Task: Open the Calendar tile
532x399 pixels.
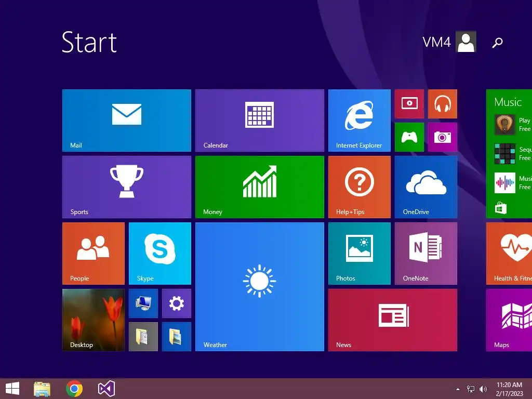Action: pos(260,121)
